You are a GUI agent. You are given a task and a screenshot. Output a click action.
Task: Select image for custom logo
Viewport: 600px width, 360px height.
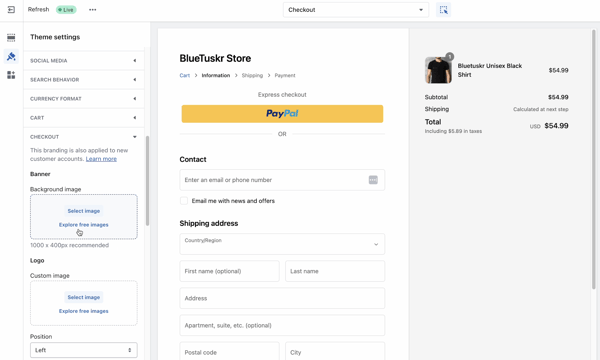pyautogui.click(x=83, y=297)
